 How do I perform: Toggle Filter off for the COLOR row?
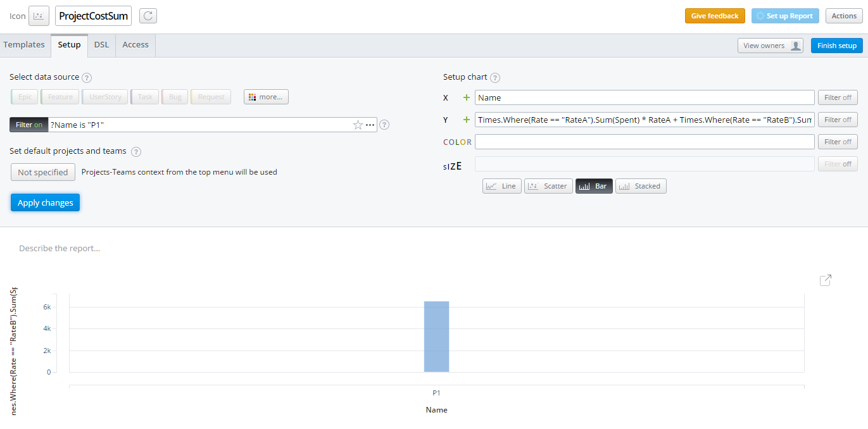(x=838, y=142)
